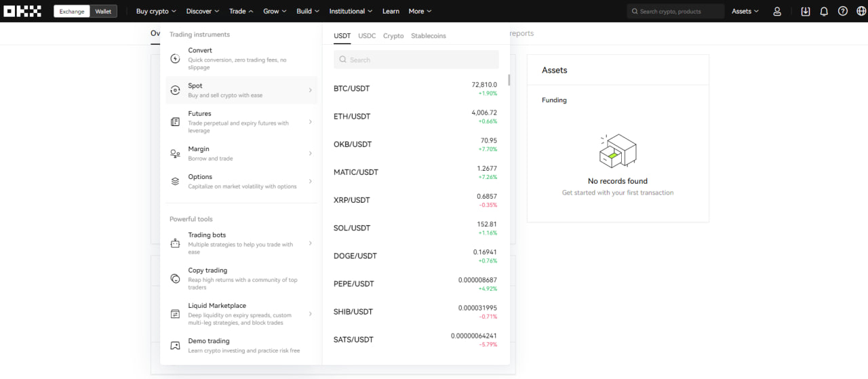The image size is (868, 379).
Task: Open the user profile icon
Action: [777, 12]
